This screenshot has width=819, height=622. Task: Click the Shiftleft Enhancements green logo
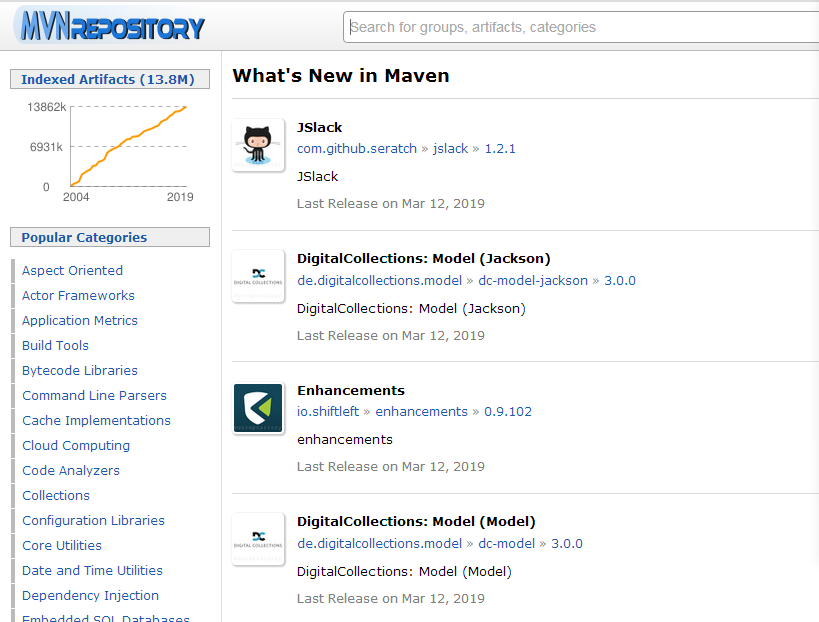(x=258, y=408)
